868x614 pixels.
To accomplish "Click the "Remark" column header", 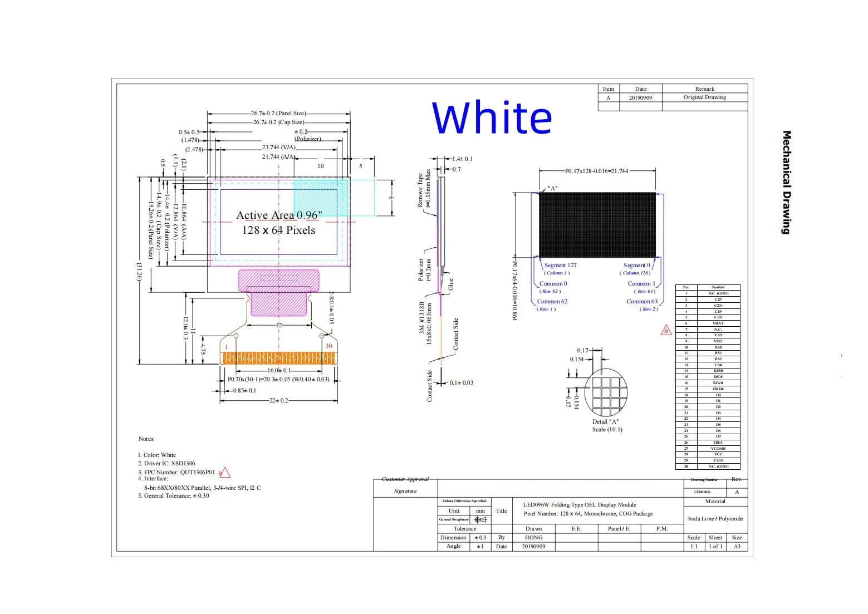I will coord(704,89).
